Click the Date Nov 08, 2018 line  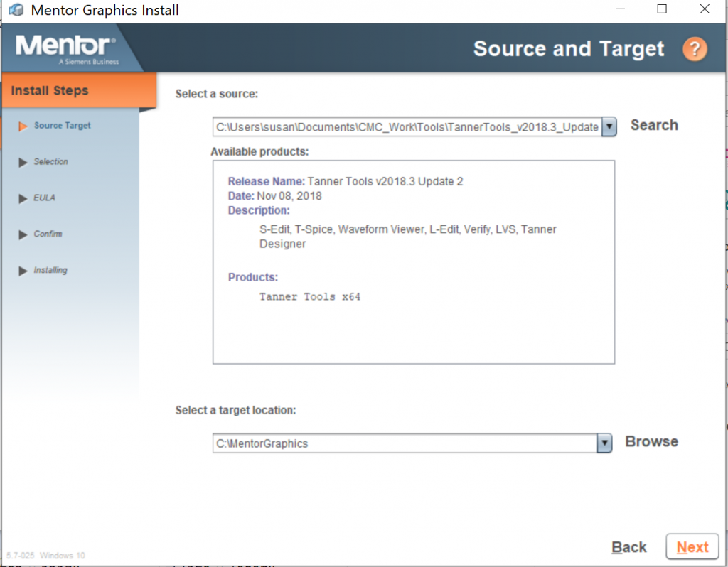coord(274,196)
